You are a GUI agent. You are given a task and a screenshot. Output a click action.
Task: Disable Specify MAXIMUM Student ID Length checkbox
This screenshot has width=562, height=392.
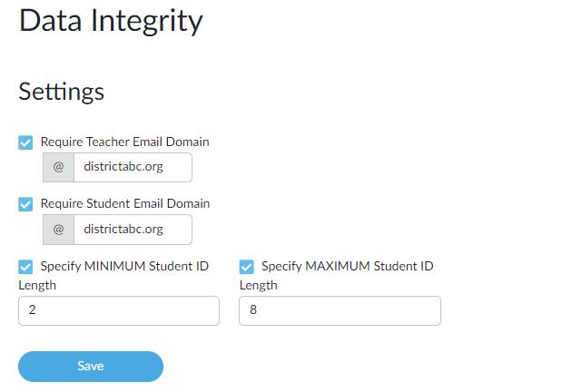click(x=247, y=267)
